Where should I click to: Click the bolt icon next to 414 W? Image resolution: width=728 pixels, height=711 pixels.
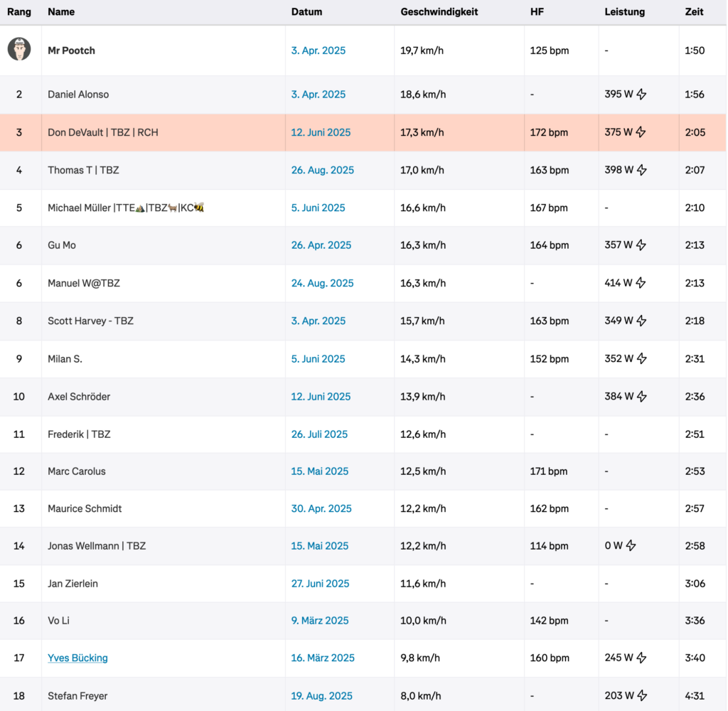coord(641,283)
